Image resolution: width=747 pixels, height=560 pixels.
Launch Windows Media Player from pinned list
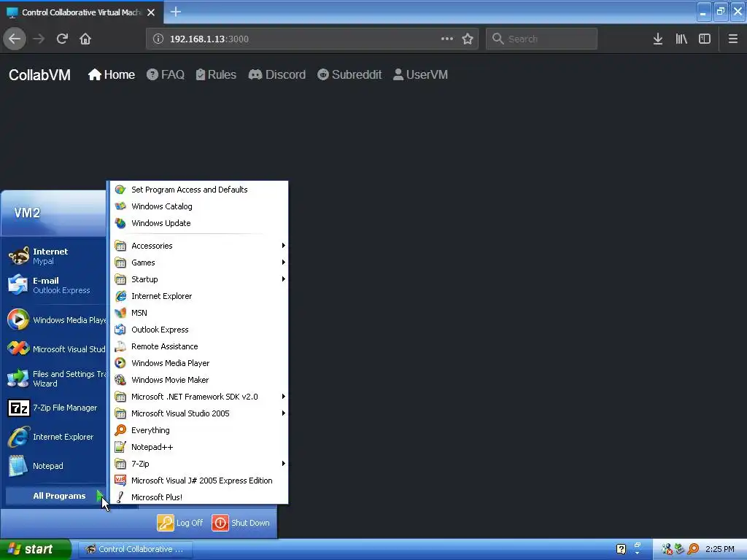55,319
